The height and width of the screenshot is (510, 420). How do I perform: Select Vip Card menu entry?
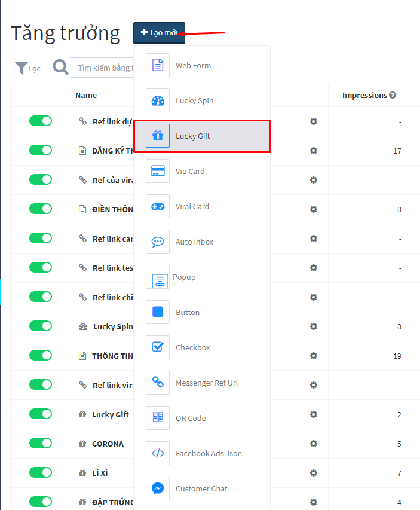point(202,171)
